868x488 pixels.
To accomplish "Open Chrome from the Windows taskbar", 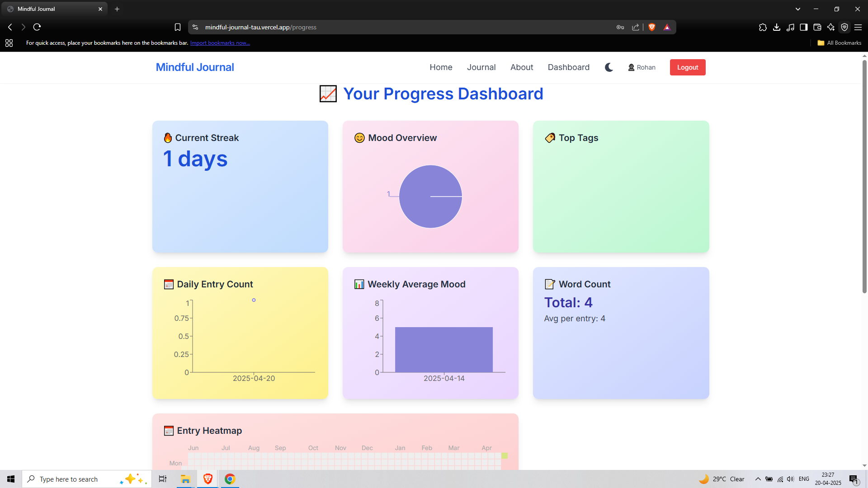I will pyautogui.click(x=230, y=479).
